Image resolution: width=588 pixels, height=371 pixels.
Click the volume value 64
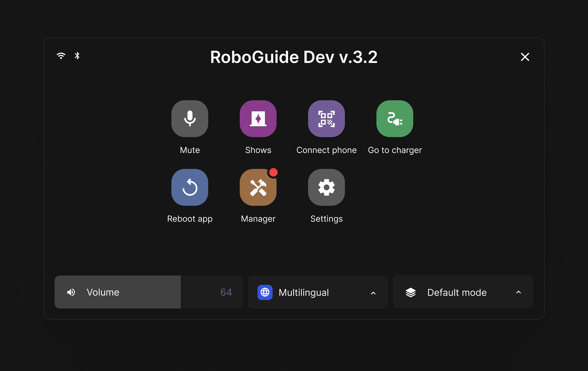[x=226, y=292]
